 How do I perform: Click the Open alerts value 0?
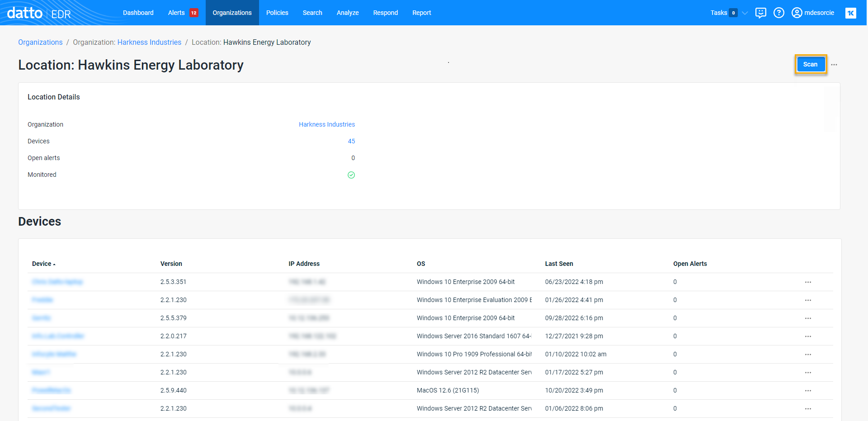coord(353,158)
